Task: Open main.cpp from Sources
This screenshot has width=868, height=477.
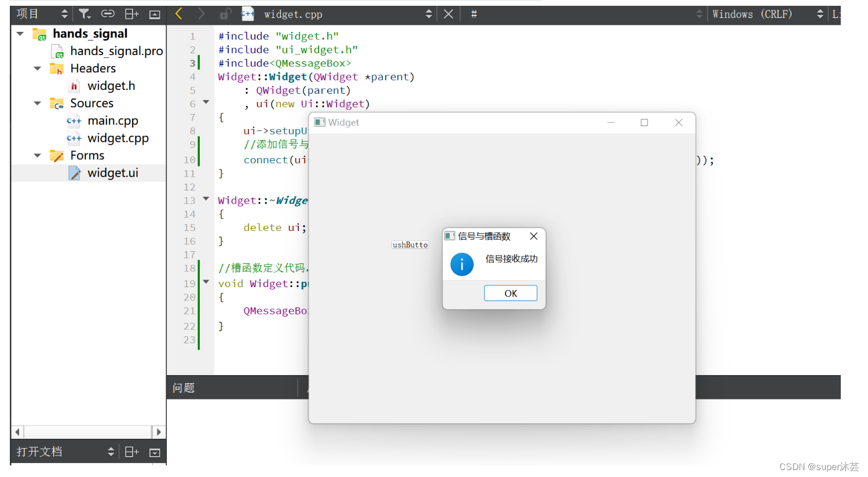Action: [113, 120]
